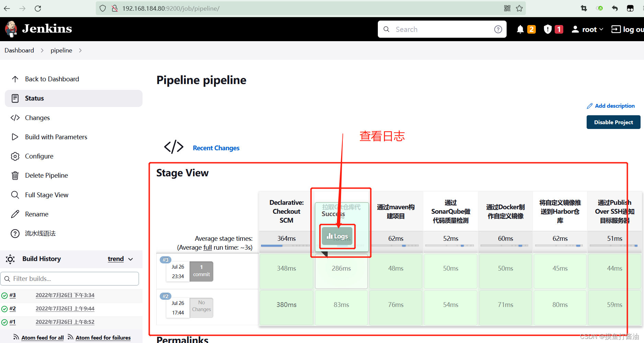This screenshot has width=644, height=343.
Task: Click the user profile icon for root
Action: [x=575, y=29]
